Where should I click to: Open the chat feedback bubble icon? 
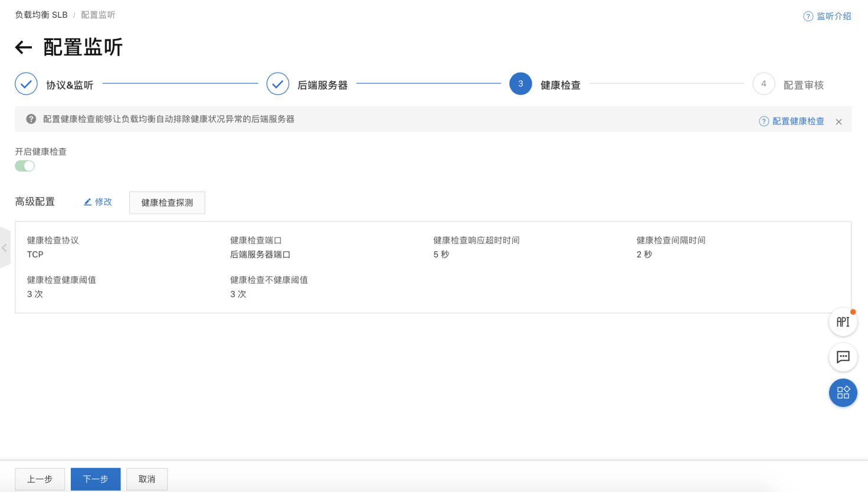point(843,357)
